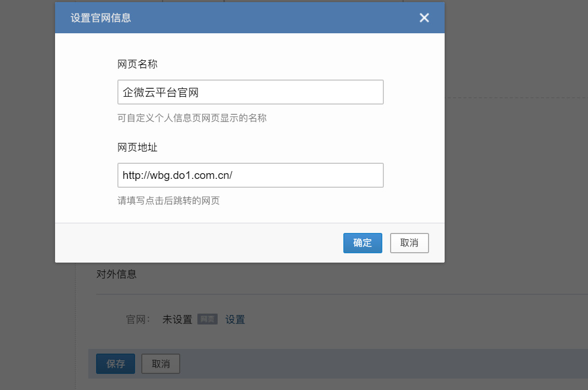Click the 对外信息 section heading
This screenshot has height=390, width=588.
116,274
